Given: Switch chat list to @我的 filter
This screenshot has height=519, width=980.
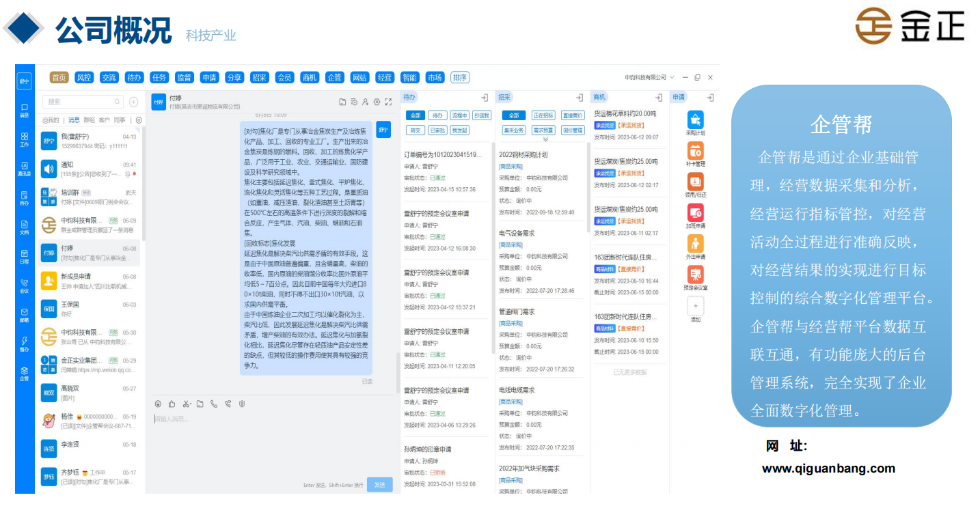Looking at the screenshot, I should coord(51,120).
